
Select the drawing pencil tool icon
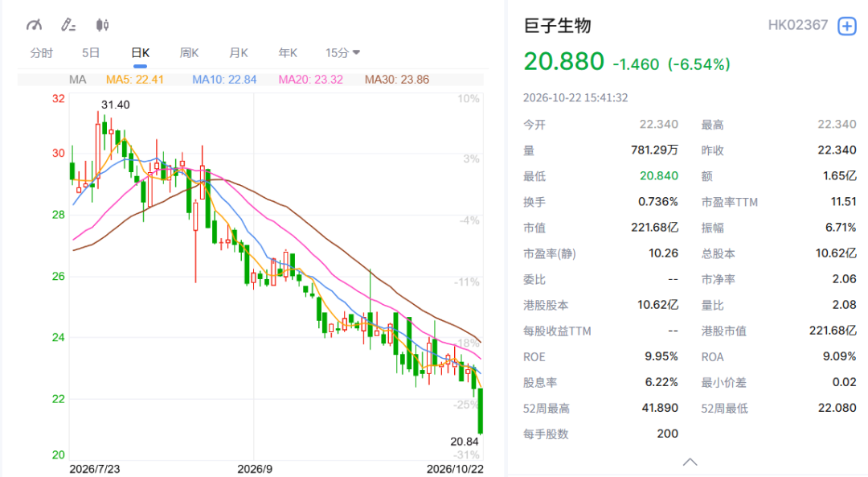tap(68, 25)
